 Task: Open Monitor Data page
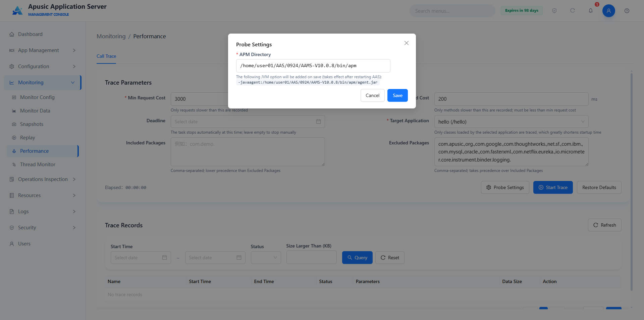(43, 111)
